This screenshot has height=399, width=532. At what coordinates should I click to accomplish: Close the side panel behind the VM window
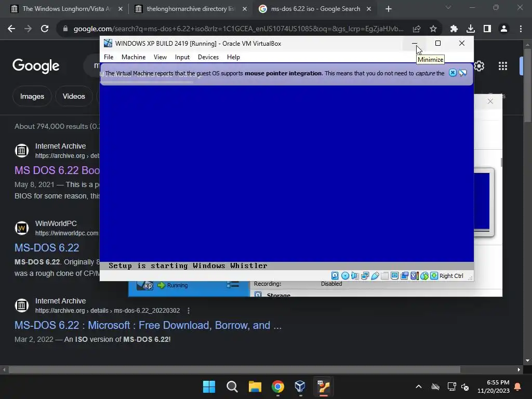tap(490, 101)
